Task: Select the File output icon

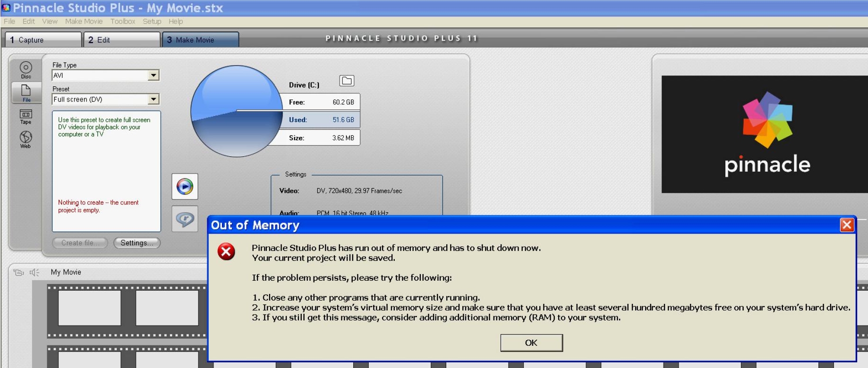Action: (x=26, y=93)
